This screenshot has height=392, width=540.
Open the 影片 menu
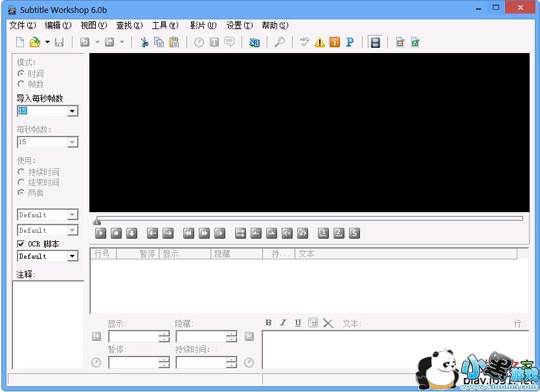[x=203, y=25]
